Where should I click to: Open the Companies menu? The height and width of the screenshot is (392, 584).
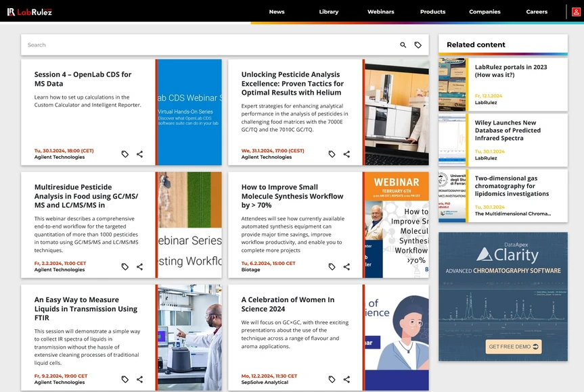pyautogui.click(x=485, y=12)
